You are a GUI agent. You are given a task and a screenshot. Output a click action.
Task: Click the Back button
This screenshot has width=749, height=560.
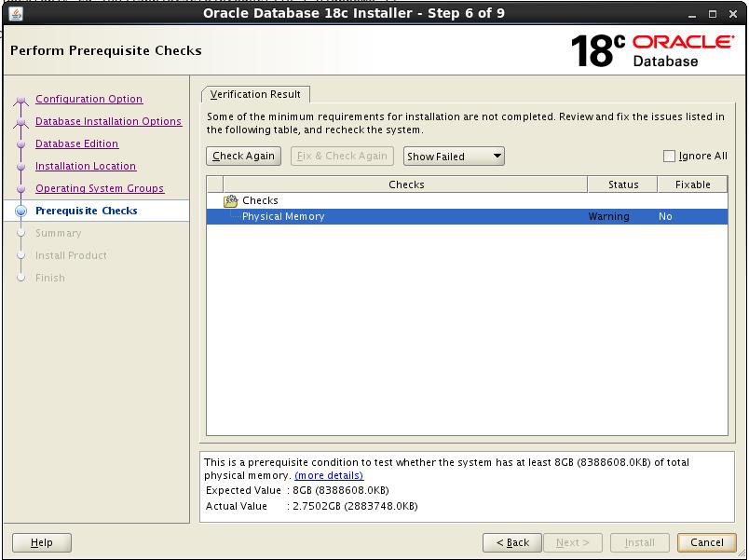click(512, 542)
